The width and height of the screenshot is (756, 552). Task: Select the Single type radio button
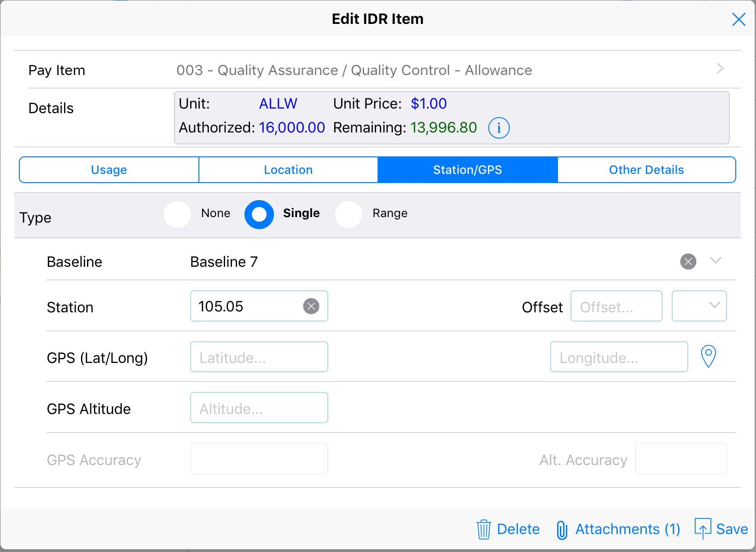pyautogui.click(x=259, y=214)
